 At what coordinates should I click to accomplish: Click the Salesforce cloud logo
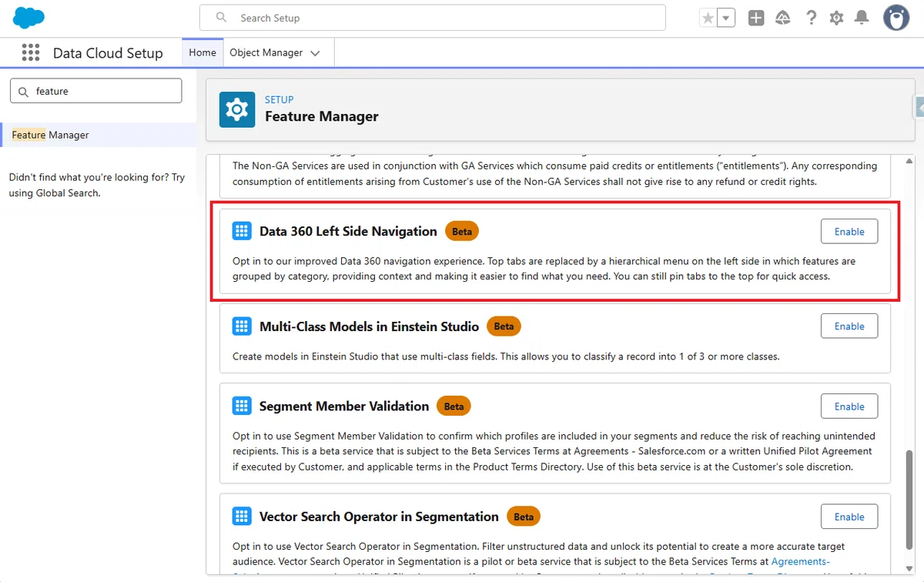coord(29,17)
